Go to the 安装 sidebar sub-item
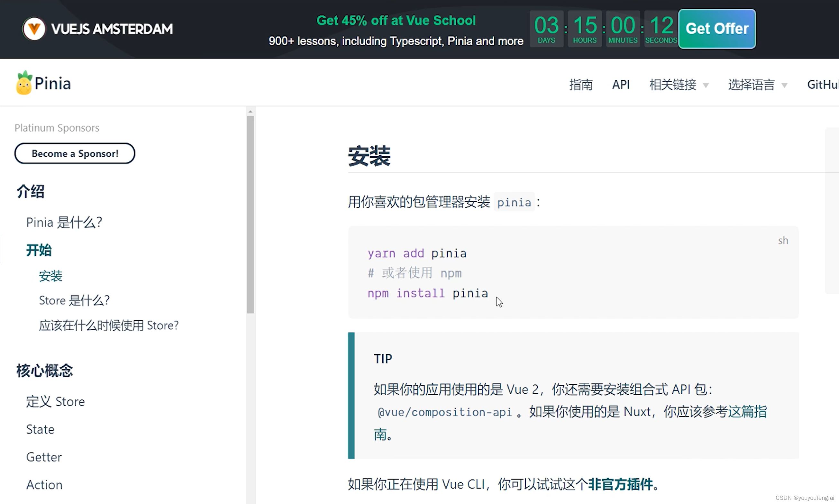Screen dimensions: 839x504 pyautogui.click(x=50, y=276)
